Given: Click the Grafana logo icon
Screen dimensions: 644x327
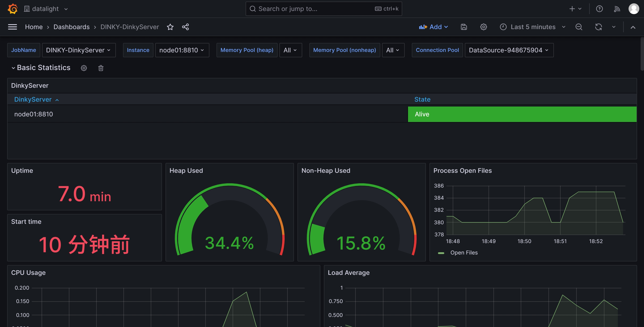Looking at the screenshot, I should pyautogui.click(x=13, y=9).
